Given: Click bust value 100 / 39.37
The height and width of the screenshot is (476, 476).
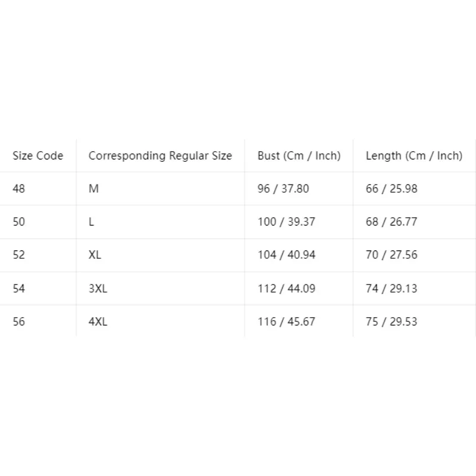Looking at the screenshot, I should [x=286, y=222].
